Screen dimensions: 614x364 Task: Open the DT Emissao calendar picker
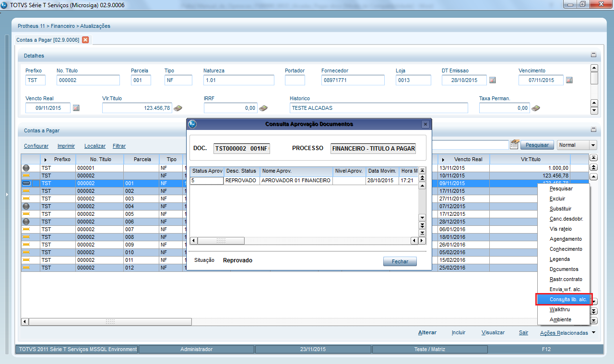tap(492, 81)
